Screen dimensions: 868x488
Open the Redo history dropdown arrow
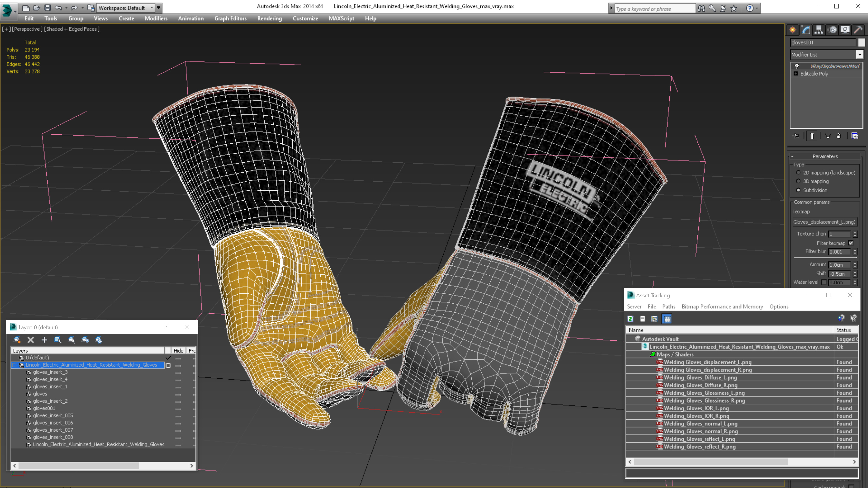(x=82, y=8)
